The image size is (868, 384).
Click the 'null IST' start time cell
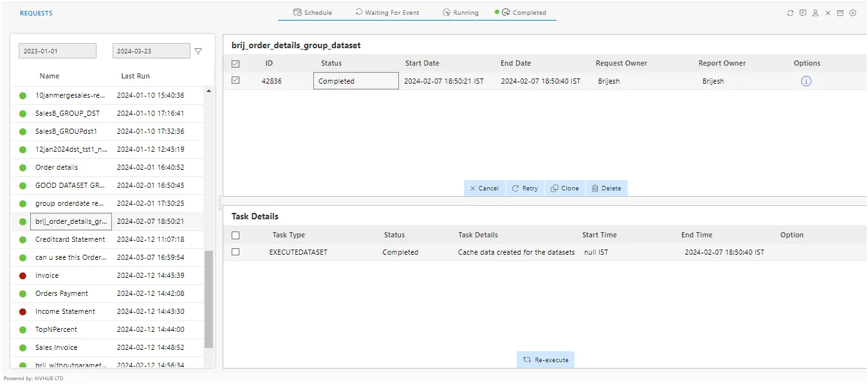point(596,252)
